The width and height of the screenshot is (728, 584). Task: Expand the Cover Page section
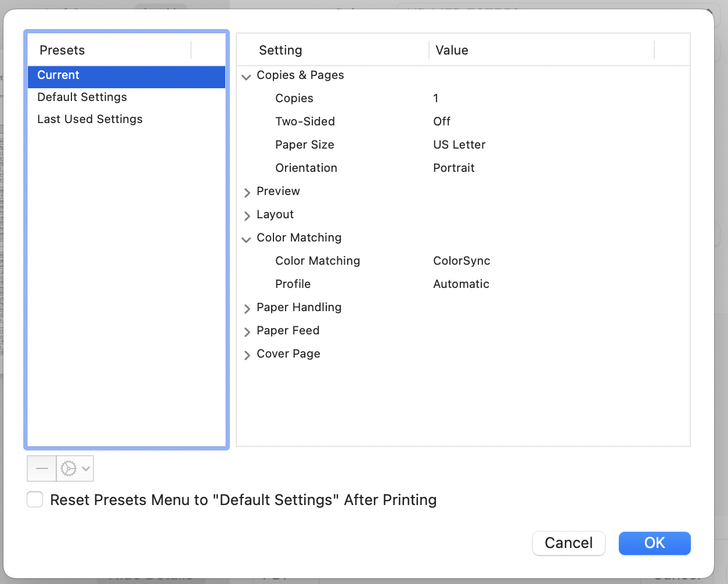[x=247, y=355]
